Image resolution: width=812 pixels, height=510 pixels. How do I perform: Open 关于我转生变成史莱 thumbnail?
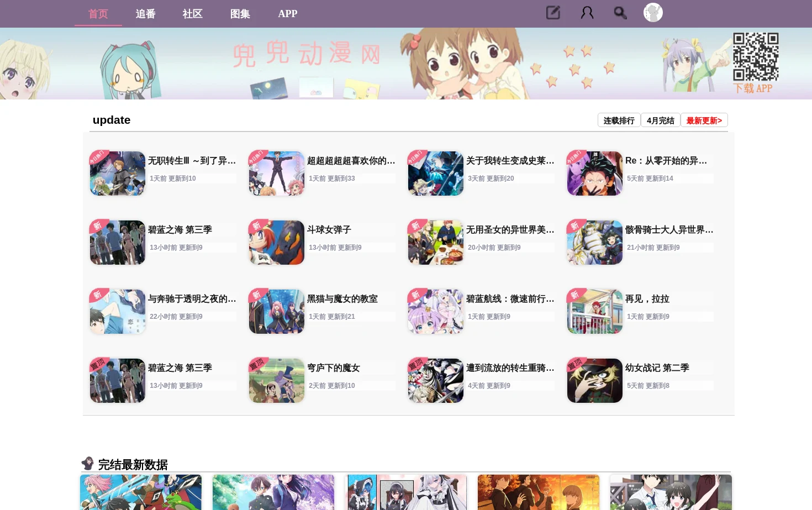436,173
